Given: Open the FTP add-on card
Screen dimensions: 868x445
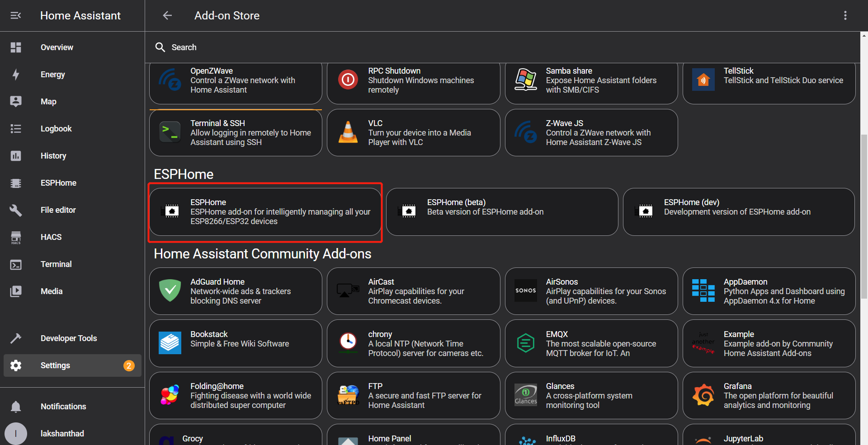Looking at the screenshot, I should click(413, 396).
